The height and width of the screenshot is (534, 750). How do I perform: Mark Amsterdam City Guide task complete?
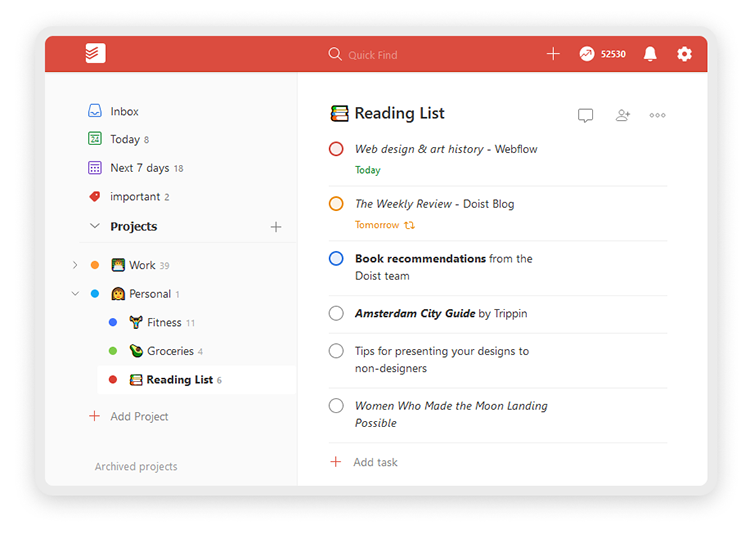[336, 313]
